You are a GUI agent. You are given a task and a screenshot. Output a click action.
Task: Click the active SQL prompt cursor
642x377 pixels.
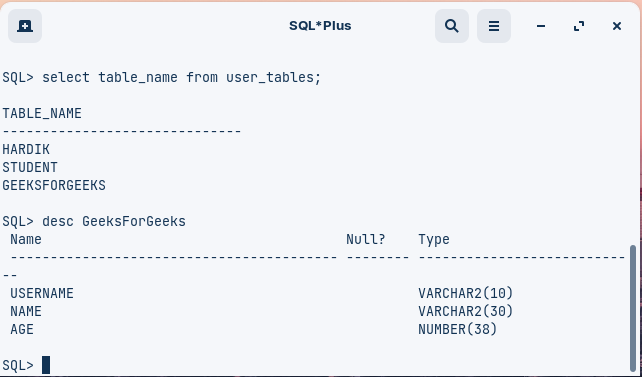(46, 365)
